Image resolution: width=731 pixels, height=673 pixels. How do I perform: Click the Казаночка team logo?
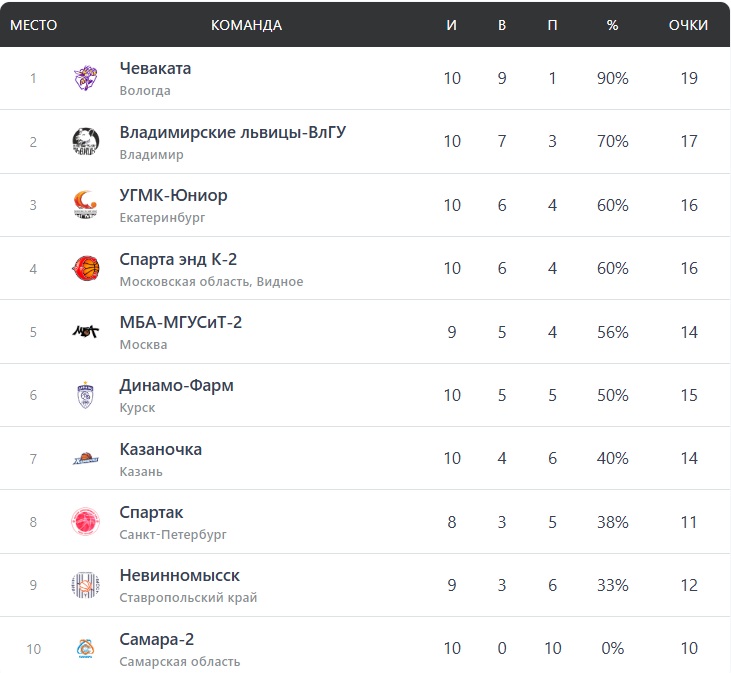point(86,459)
